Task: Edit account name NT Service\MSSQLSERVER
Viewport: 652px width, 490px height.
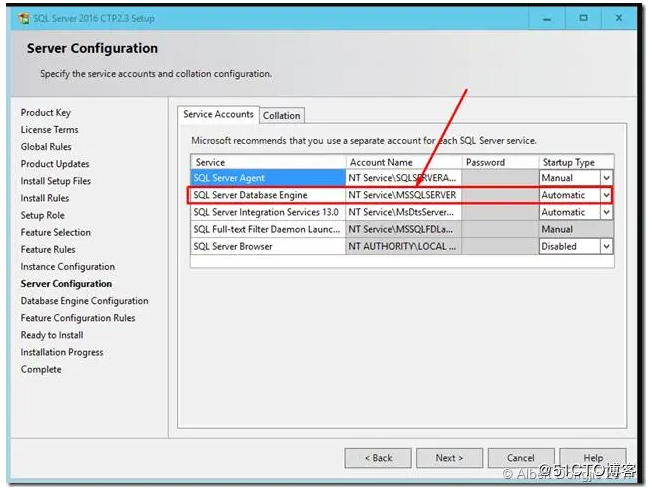Action: point(403,195)
